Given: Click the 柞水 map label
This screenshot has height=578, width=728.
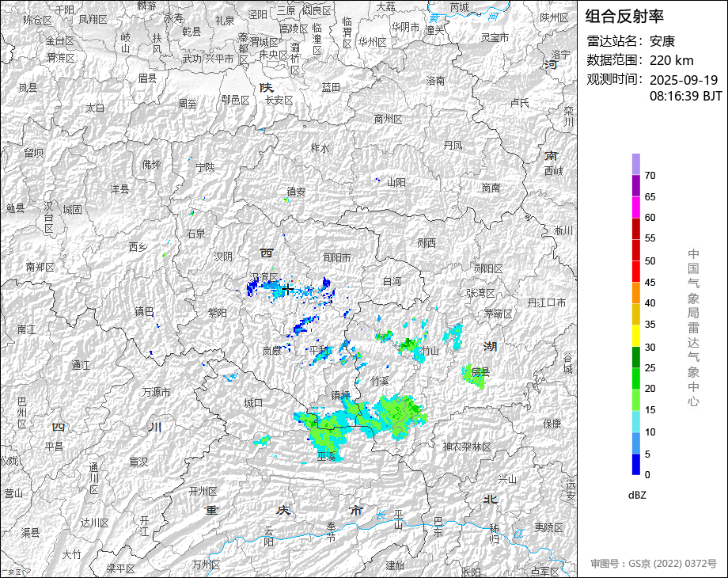Looking at the screenshot, I should [x=320, y=148].
